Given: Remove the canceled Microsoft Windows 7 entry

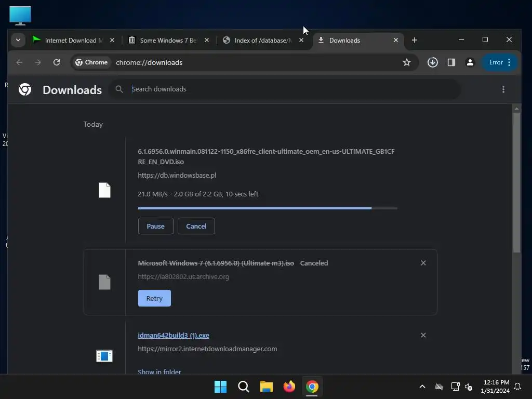Looking at the screenshot, I should click(x=423, y=263).
